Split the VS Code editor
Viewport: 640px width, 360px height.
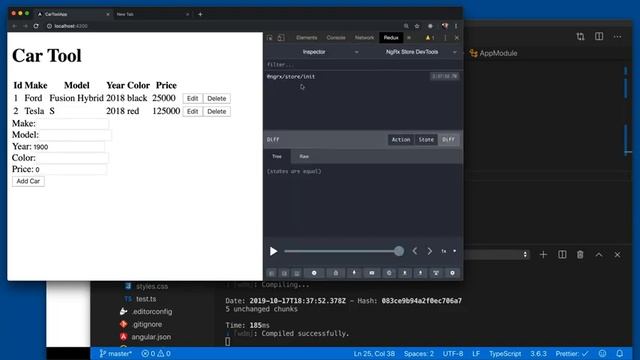tap(599, 36)
